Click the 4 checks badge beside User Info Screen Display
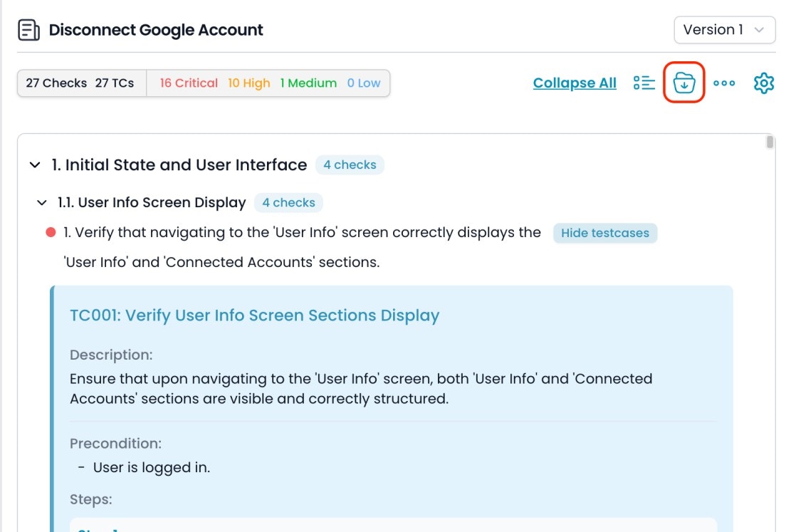 pyautogui.click(x=288, y=203)
